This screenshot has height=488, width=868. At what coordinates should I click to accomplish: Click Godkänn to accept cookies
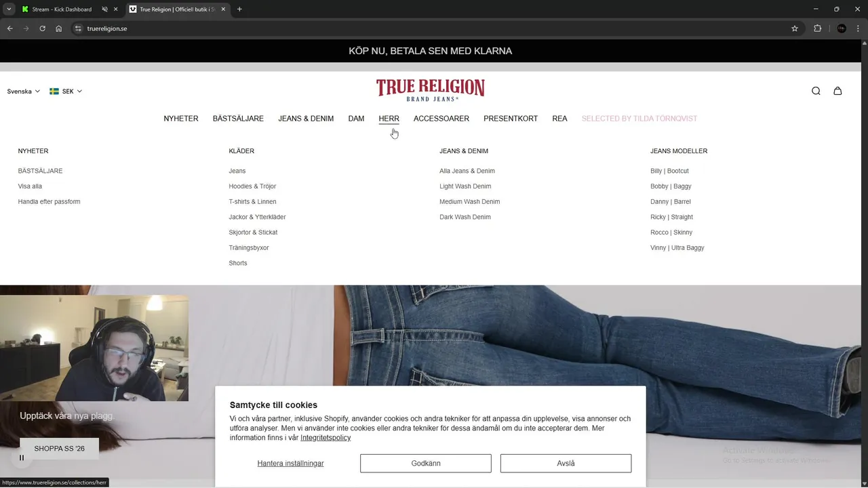point(426,464)
